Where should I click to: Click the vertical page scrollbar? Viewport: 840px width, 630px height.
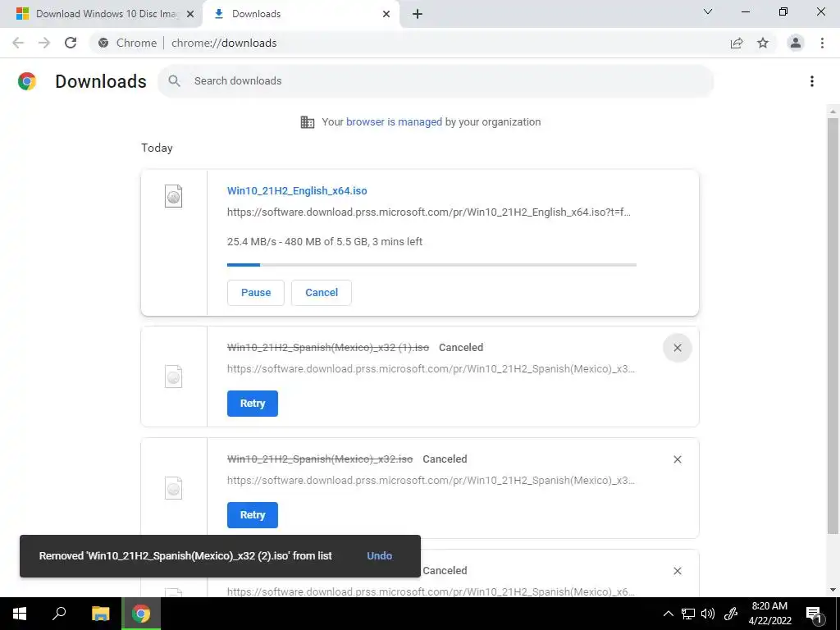pyautogui.click(x=833, y=326)
